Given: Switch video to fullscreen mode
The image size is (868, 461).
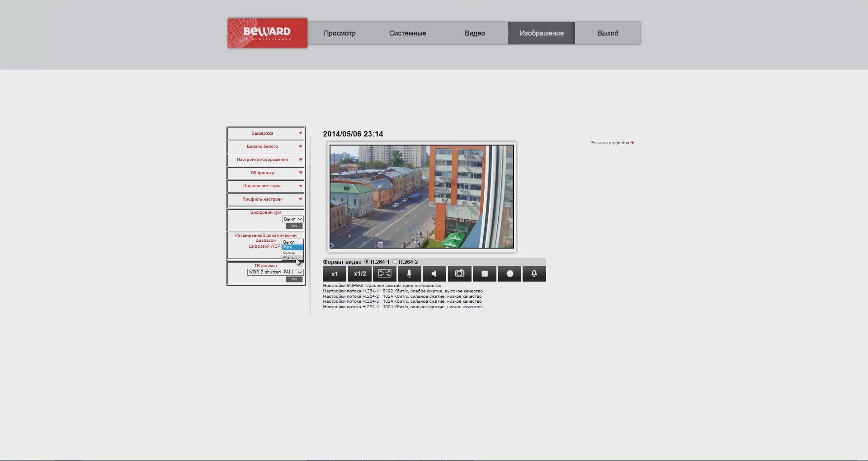Looking at the screenshot, I should tap(384, 274).
